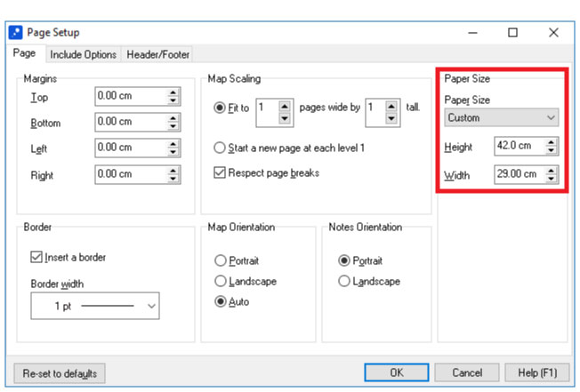The image size is (580, 392).
Task: Increase the Right margin with its up arrow
Action: click(173, 171)
